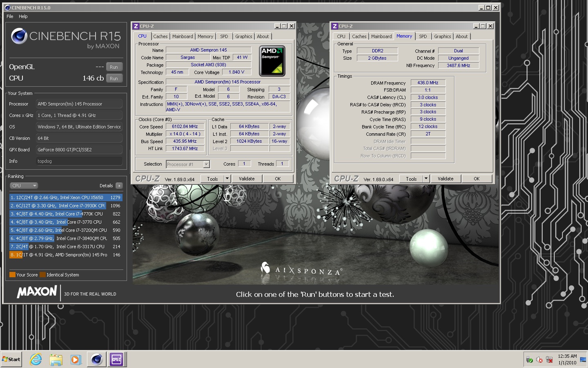Viewport: 588px width, 368px height.
Task: Run the OpenGL benchmark
Action: (114, 67)
